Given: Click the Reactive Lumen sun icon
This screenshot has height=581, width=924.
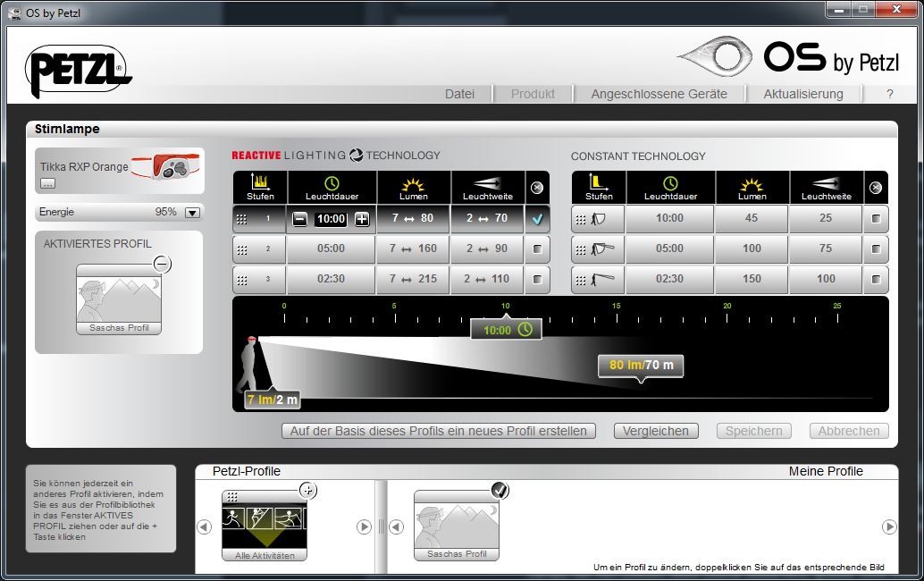Looking at the screenshot, I should point(414,187).
